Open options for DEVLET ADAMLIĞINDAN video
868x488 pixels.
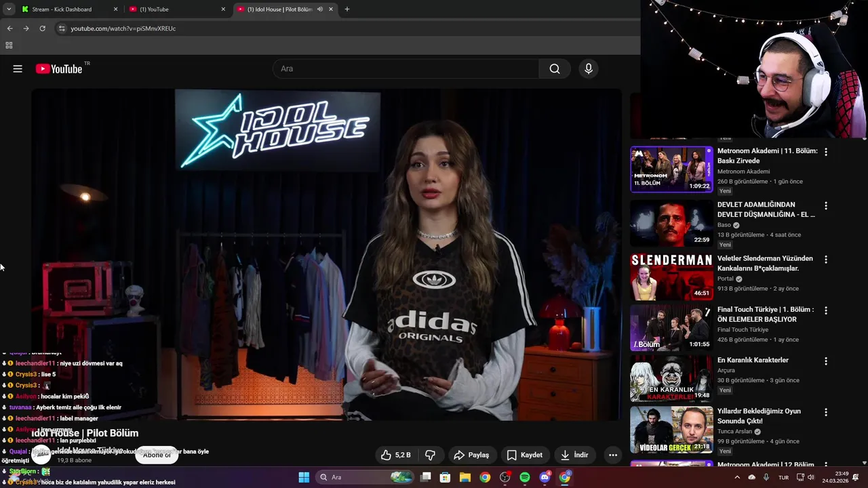click(825, 205)
